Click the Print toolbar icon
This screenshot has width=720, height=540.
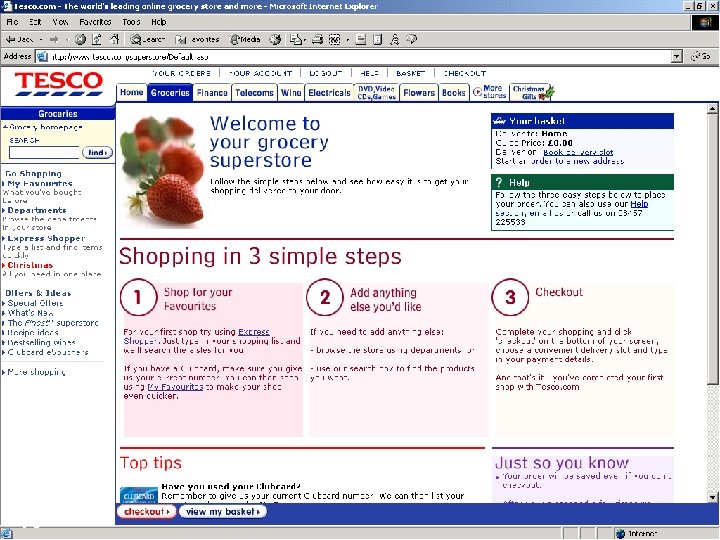[x=317, y=39]
